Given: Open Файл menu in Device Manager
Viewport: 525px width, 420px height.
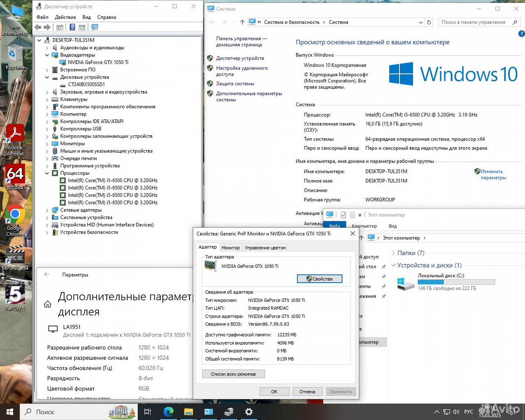Looking at the screenshot, I should pyautogui.click(x=42, y=17).
